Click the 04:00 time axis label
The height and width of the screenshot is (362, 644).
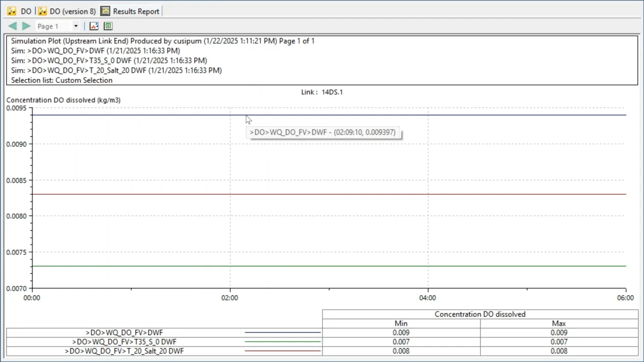pyautogui.click(x=428, y=298)
